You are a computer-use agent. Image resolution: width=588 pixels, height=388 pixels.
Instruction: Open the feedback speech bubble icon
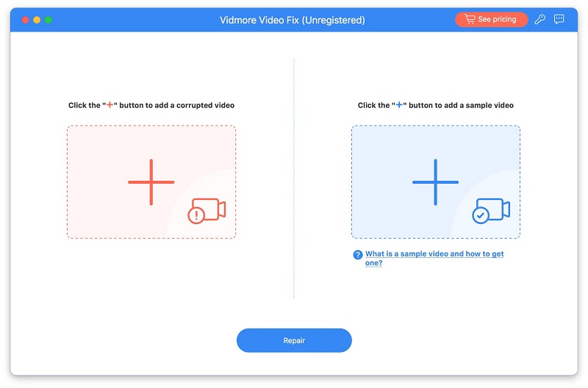(x=559, y=20)
